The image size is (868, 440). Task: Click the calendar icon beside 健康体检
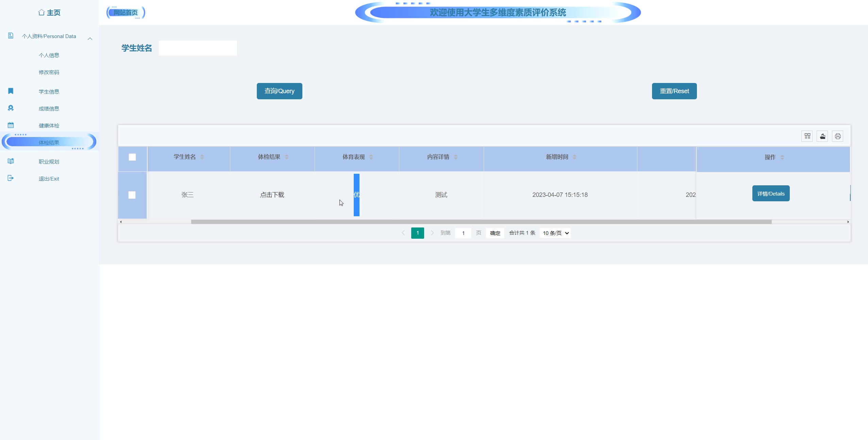(11, 125)
